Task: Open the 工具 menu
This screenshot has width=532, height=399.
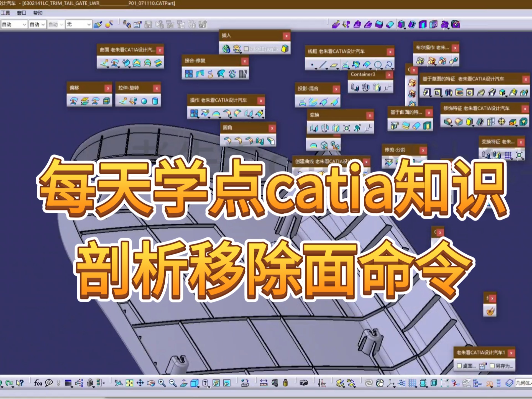Action: coord(5,13)
